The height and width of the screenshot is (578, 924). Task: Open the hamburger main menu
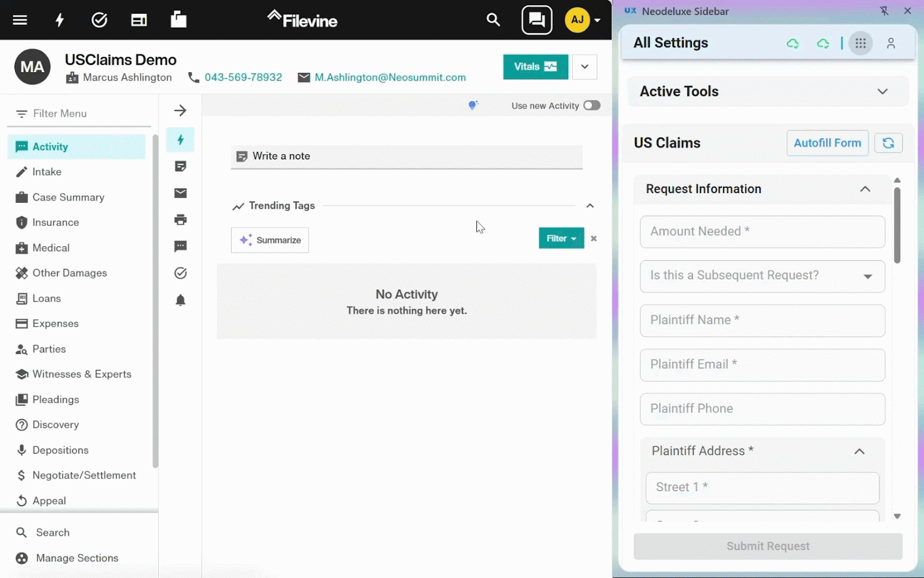coord(20,20)
